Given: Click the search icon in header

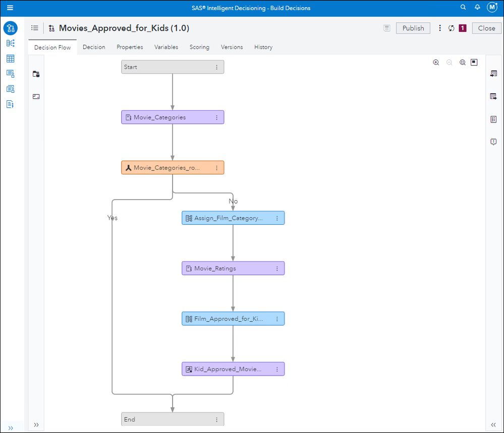Looking at the screenshot, I should (463, 8).
